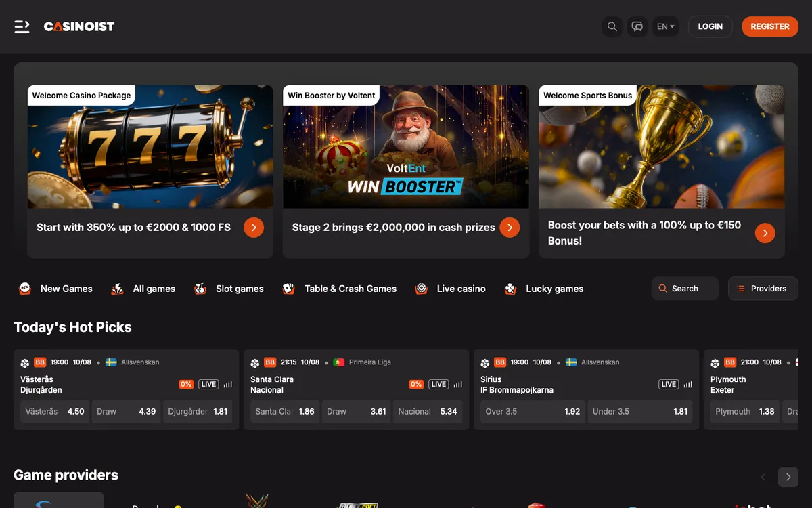Click the 0% badge on Santa Clara match
This screenshot has height=508, width=812.
(x=416, y=384)
